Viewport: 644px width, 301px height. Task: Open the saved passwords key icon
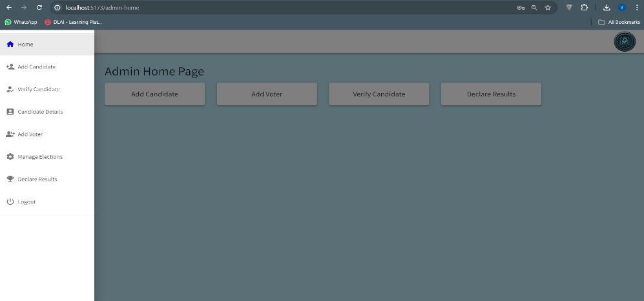(521, 7)
